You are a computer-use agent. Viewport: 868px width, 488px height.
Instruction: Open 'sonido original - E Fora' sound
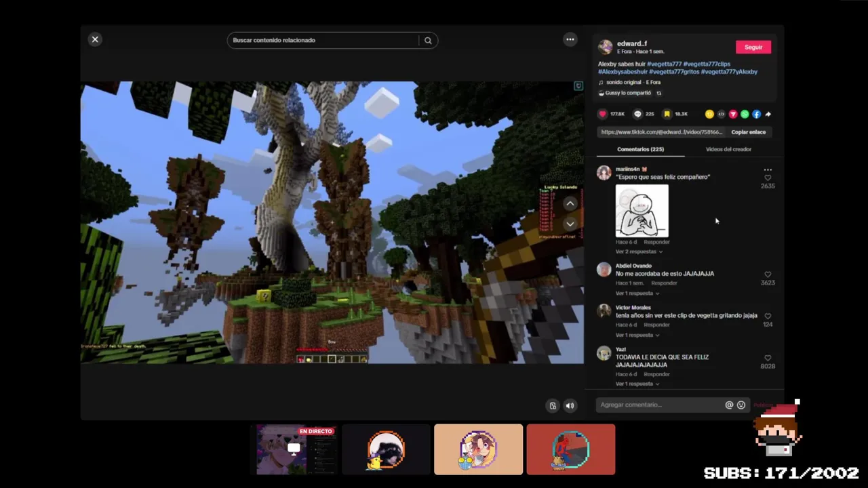tap(633, 82)
